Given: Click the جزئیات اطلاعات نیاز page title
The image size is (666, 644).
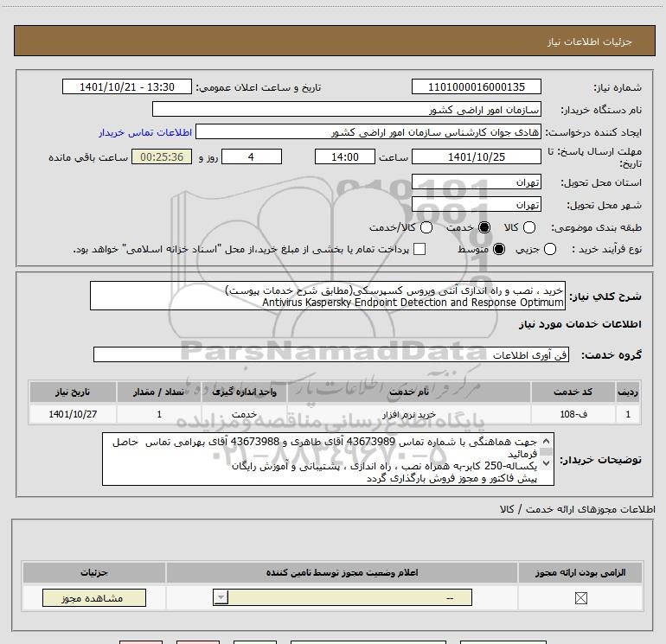Looking at the screenshot, I should (x=590, y=41).
